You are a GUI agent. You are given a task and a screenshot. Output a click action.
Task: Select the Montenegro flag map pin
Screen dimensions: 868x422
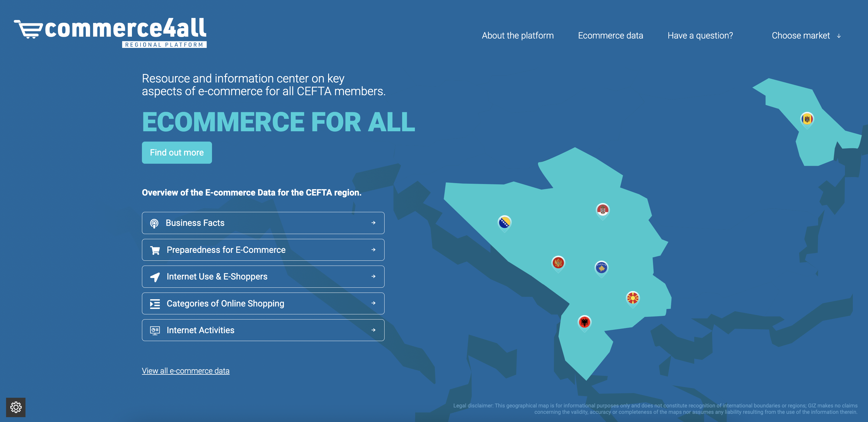tap(558, 264)
